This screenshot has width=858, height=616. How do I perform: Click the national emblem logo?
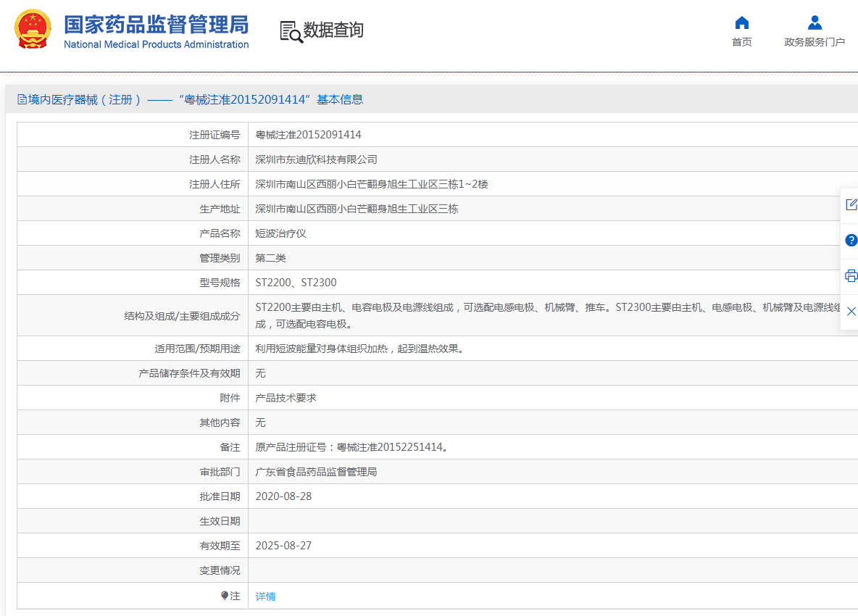tap(33, 29)
